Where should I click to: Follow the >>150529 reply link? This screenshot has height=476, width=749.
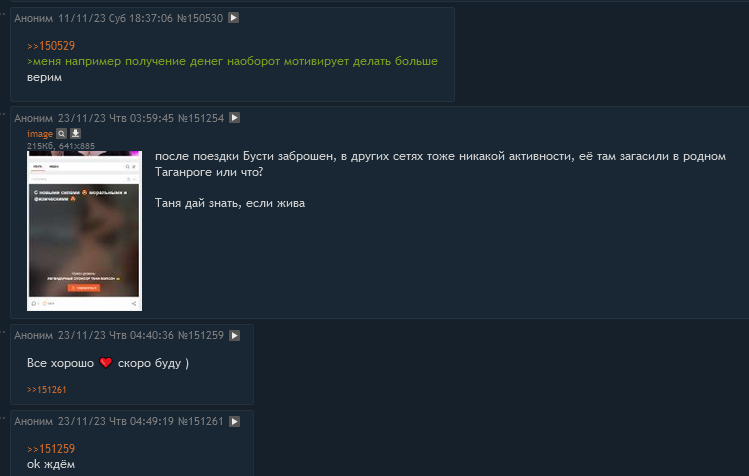coord(51,46)
